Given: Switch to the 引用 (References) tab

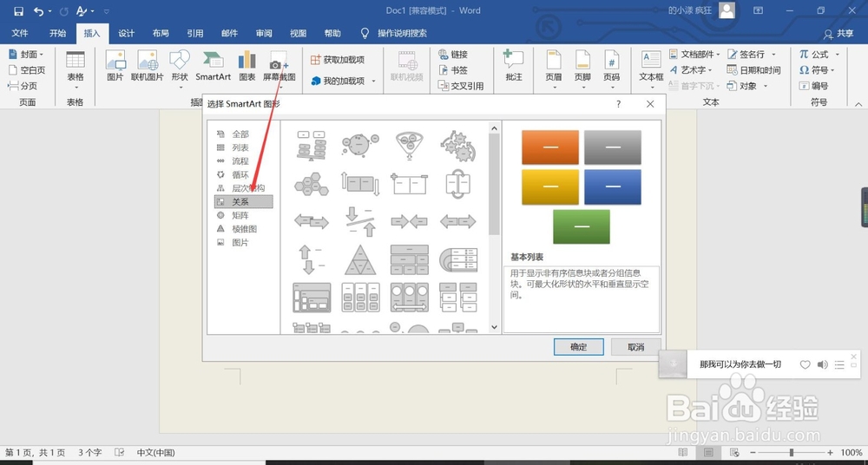Looking at the screenshot, I should 194,33.
